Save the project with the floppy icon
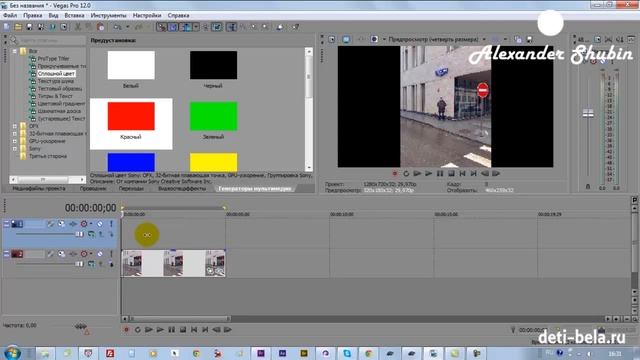Screen dimensions: 640x360 [29, 27]
